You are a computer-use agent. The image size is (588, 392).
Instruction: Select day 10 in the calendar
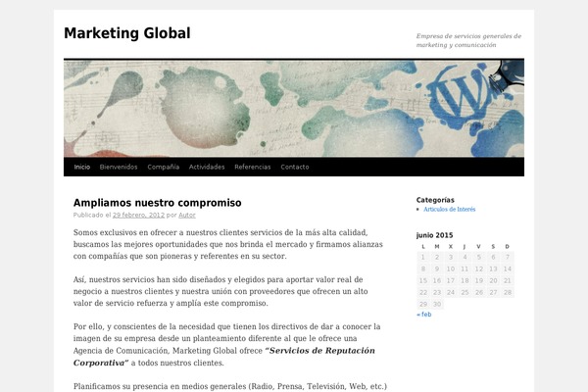tap(451, 269)
